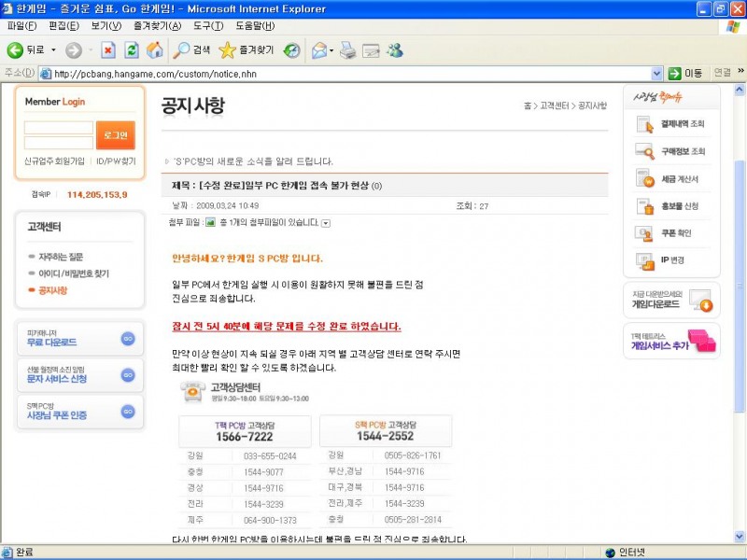Open the 도움말(H) menu
The height and width of the screenshot is (560, 747).
pos(255,26)
